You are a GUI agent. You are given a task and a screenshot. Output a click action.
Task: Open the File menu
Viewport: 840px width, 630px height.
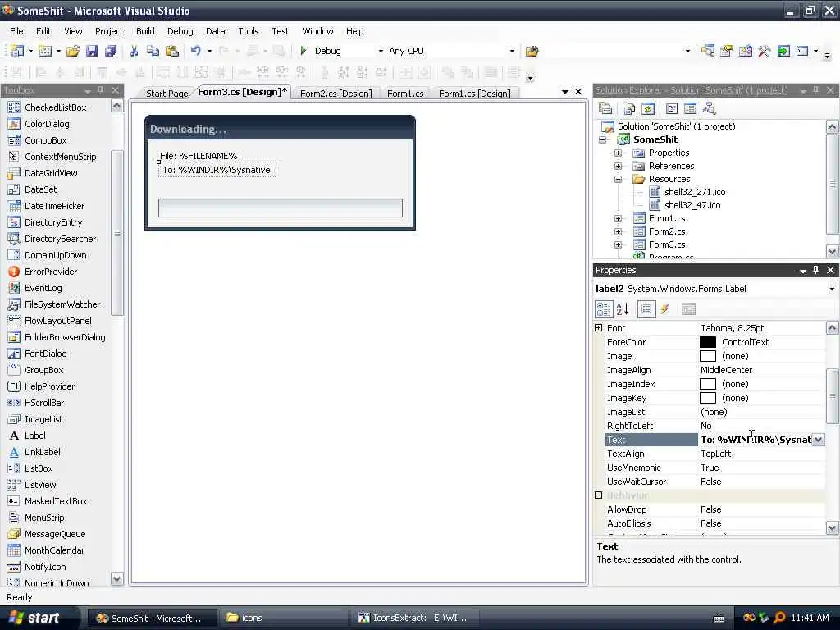coord(16,31)
